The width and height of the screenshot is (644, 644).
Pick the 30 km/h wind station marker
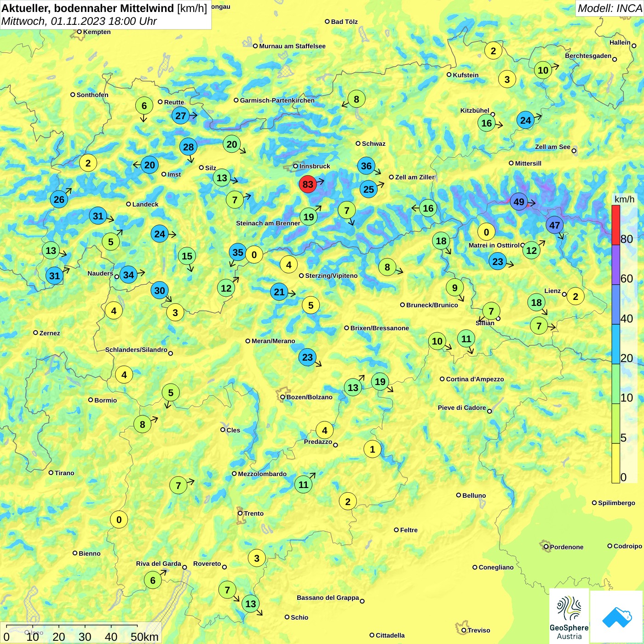pos(160,290)
